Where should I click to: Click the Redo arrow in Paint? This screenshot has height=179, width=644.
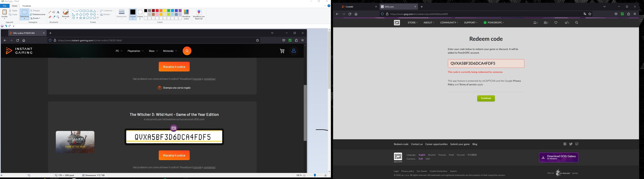[x=10, y=26]
